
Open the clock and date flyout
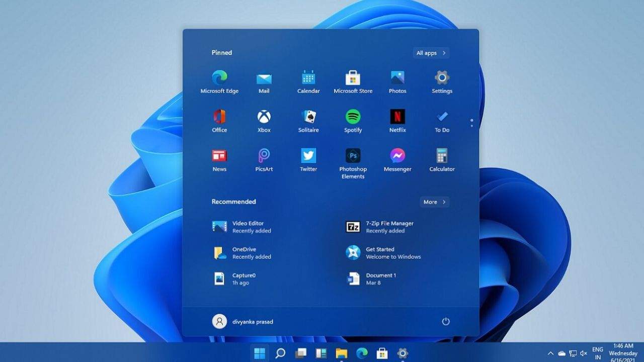(623, 353)
